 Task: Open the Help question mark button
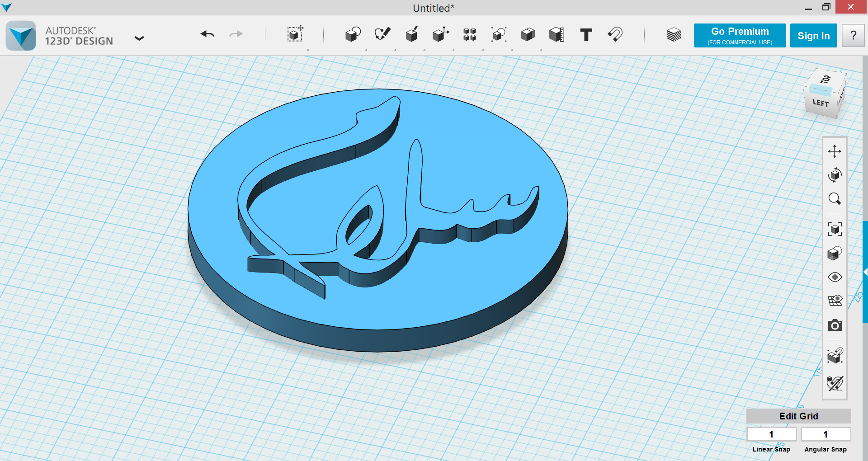pos(853,35)
